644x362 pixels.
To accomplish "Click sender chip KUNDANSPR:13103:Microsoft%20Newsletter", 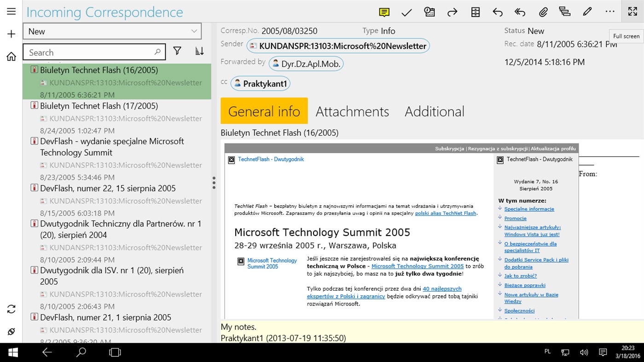I will 338,46.
